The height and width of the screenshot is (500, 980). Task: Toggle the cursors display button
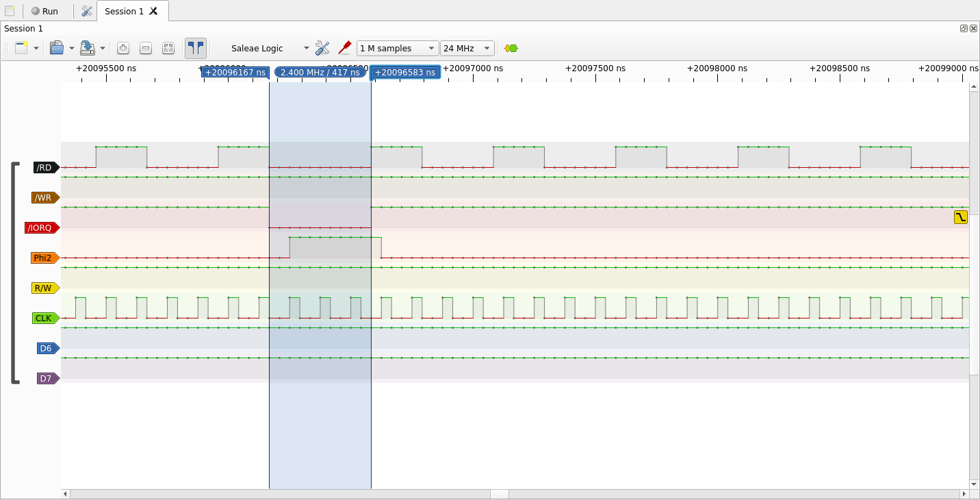[196, 48]
